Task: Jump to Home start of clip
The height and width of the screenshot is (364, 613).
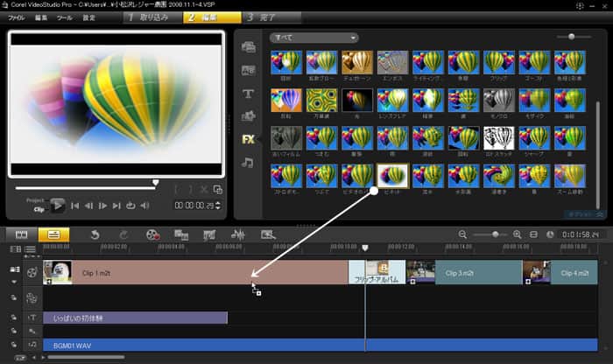Action: tap(75, 206)
